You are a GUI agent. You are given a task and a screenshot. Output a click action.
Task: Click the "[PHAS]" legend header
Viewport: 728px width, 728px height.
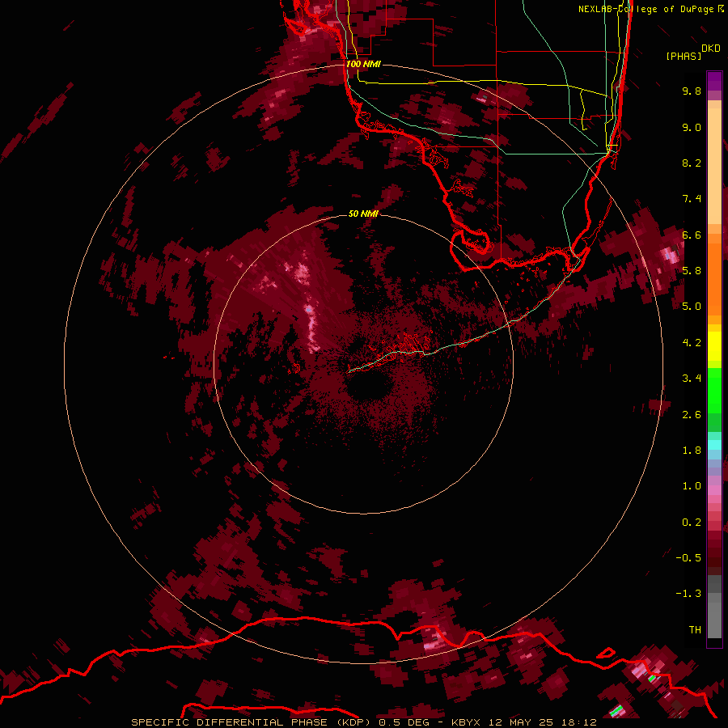pos(684,56)
